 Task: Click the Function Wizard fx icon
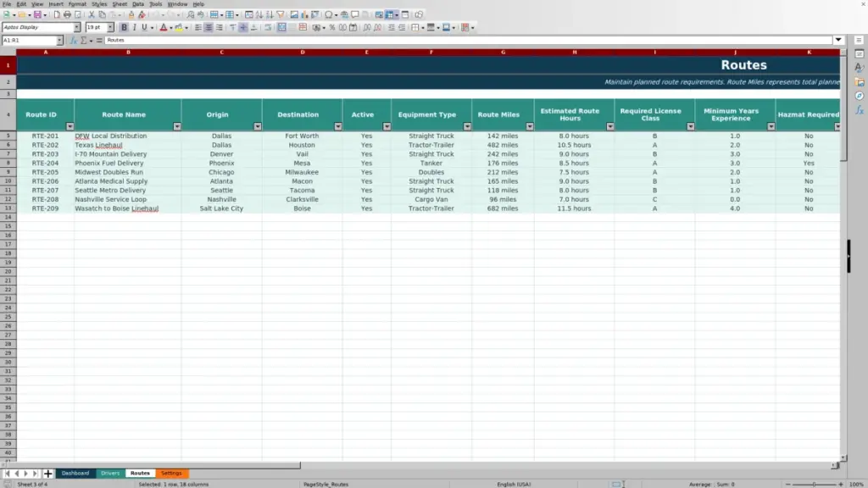(x=73, y=41)
